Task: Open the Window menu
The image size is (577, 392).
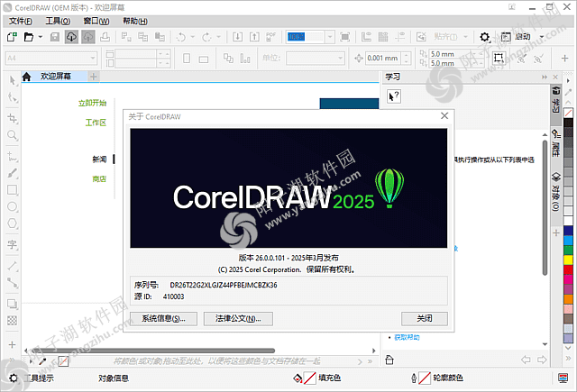Action: click(96, 21)
